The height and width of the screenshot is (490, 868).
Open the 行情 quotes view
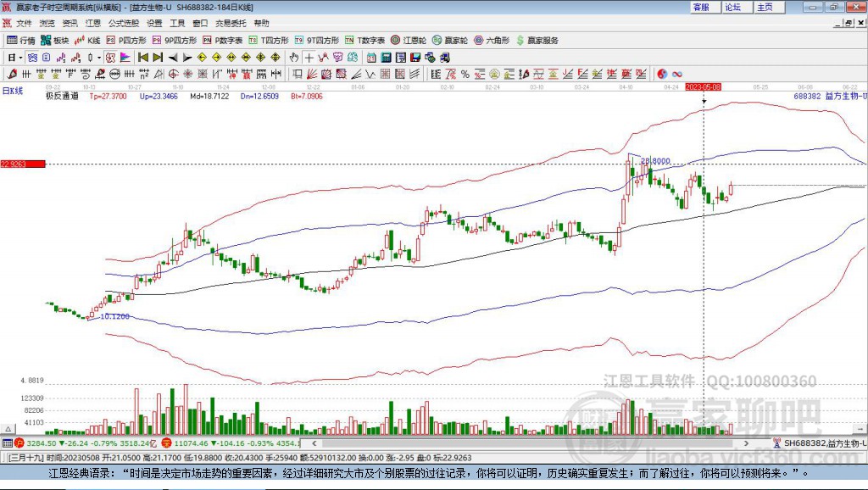pyautogui.click(x=21, y=41)
